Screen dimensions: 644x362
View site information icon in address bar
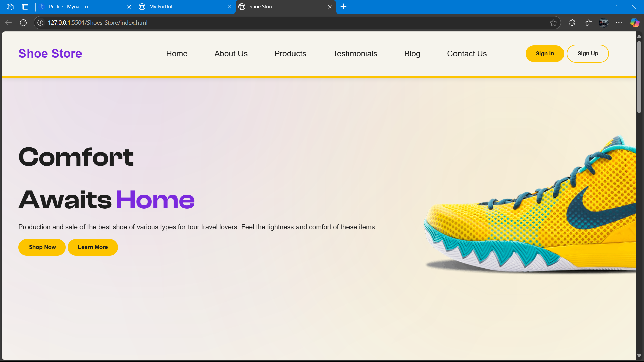(40, 23)
